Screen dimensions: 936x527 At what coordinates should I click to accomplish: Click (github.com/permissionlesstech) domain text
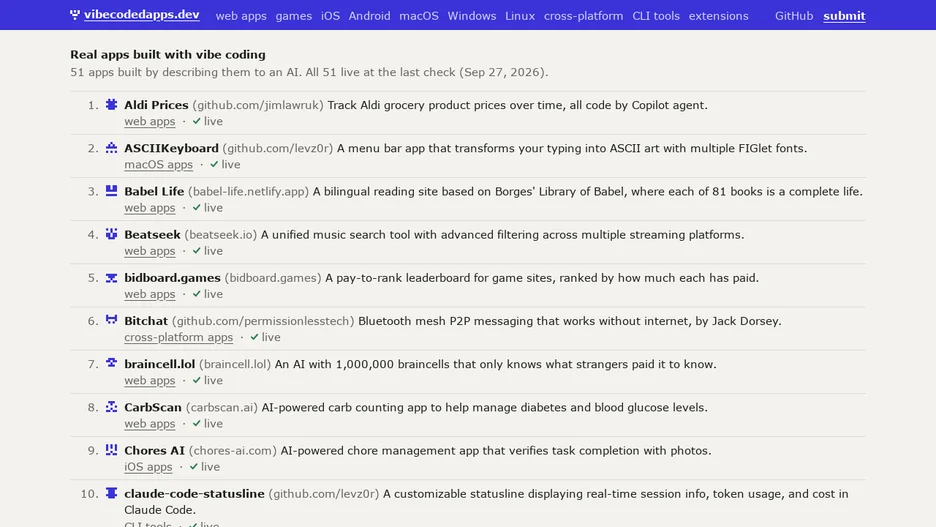pos(263,321)
